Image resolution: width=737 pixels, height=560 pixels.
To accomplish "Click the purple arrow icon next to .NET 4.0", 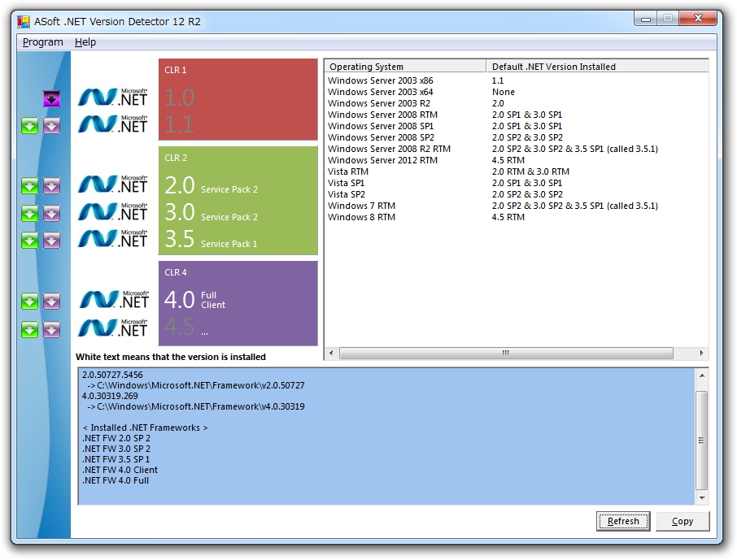I will point(51,301).
